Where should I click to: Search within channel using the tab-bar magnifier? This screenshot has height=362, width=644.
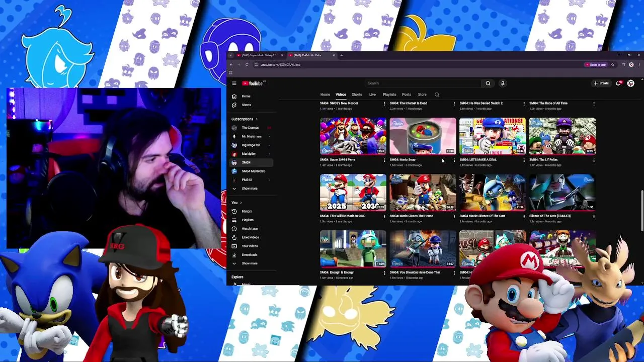[x=437, y=95]
